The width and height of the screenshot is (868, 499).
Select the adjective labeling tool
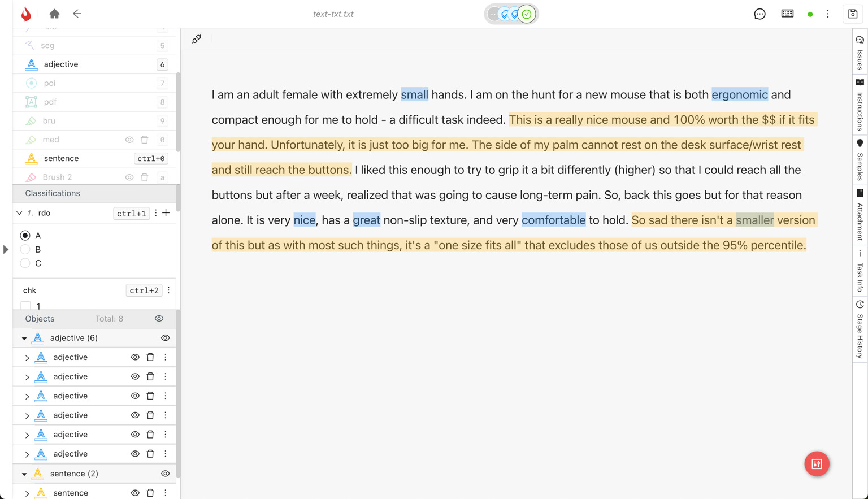pos(94,64)
